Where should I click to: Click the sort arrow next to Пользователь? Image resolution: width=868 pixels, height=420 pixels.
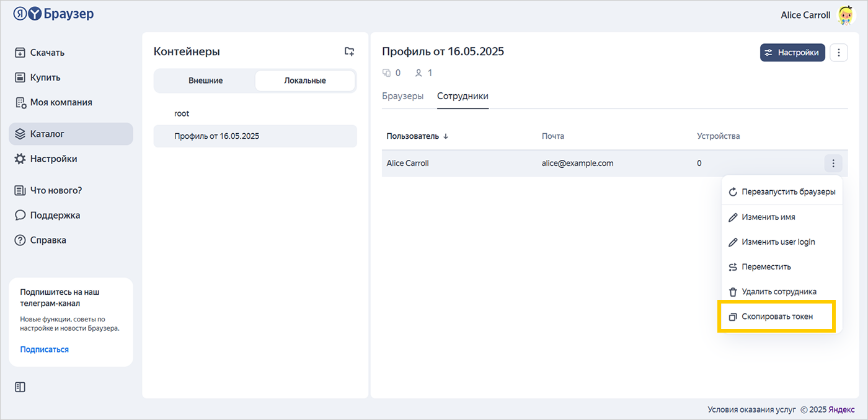[x=446, y=136]
